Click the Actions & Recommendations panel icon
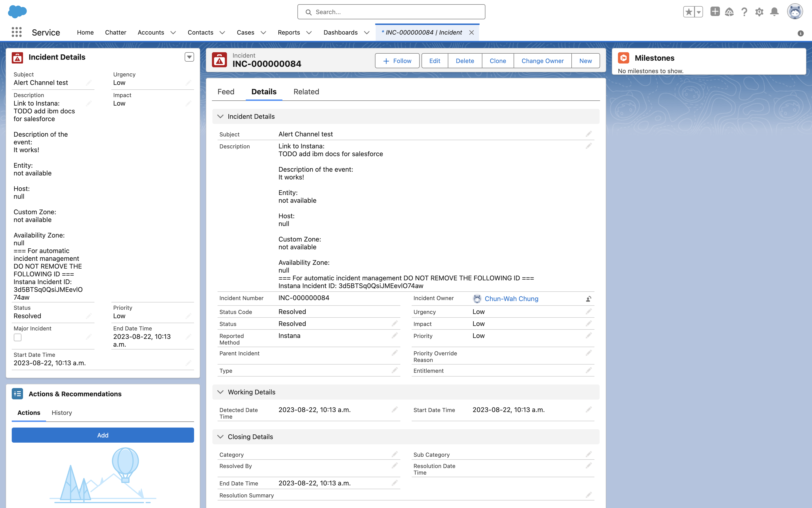 pos(17,394)
